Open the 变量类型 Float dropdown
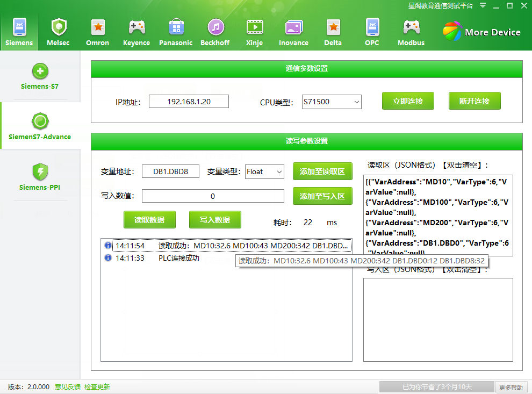 [279, 171]
